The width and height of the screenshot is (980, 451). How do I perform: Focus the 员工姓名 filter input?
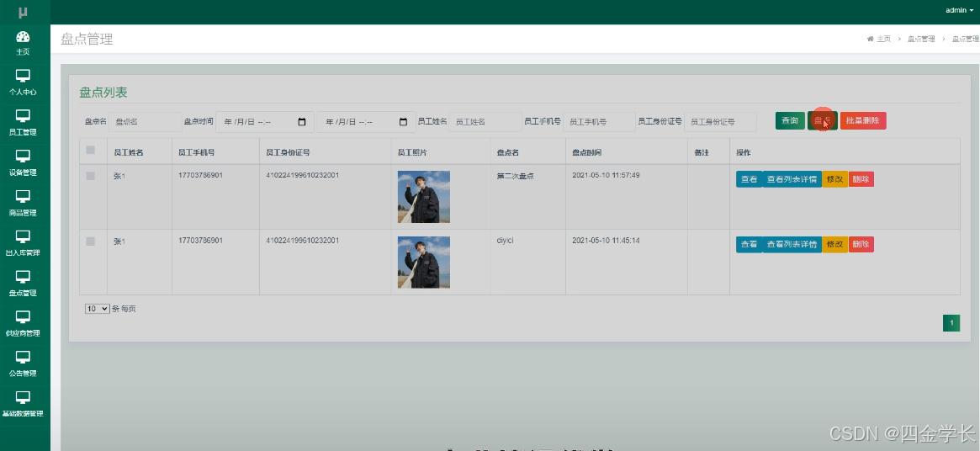485,122
